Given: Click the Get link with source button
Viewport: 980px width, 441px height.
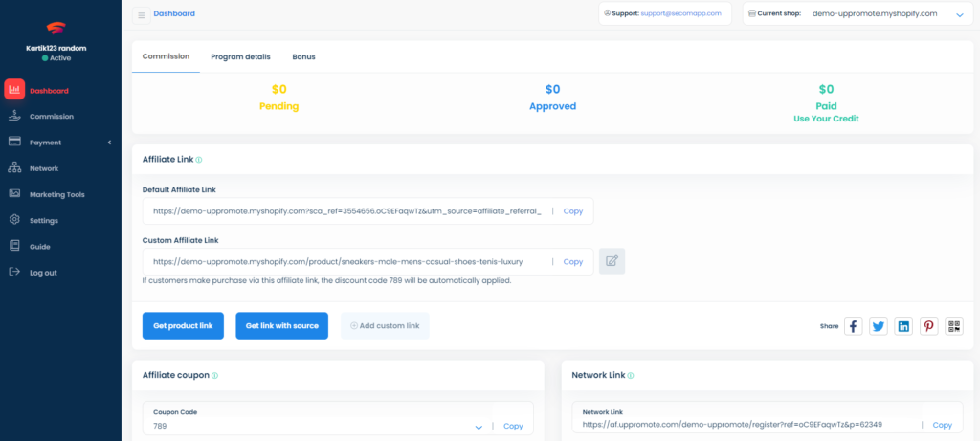Looking at the screenshot, I should pos(282,325).
